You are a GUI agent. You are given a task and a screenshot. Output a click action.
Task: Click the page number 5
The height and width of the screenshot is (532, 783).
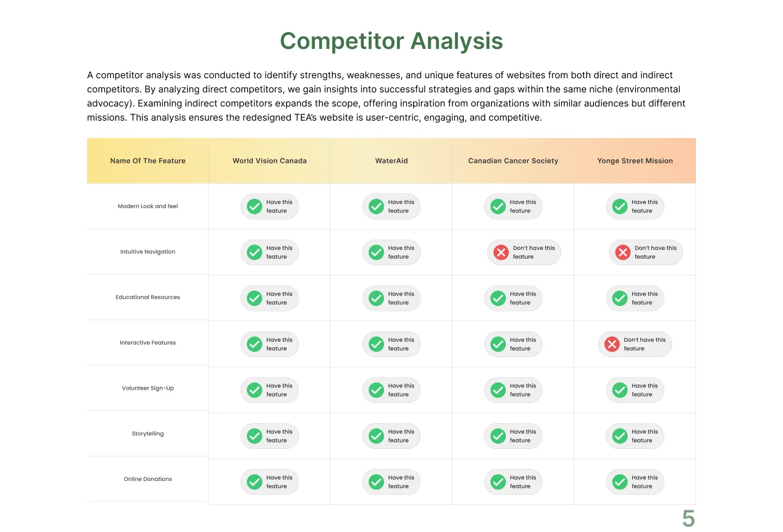click(688, 518)
